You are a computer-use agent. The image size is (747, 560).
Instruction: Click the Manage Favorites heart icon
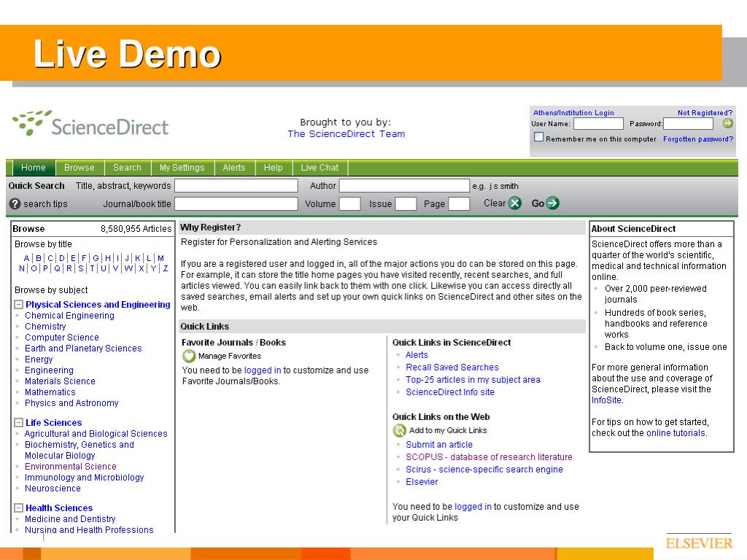point(189,356)
